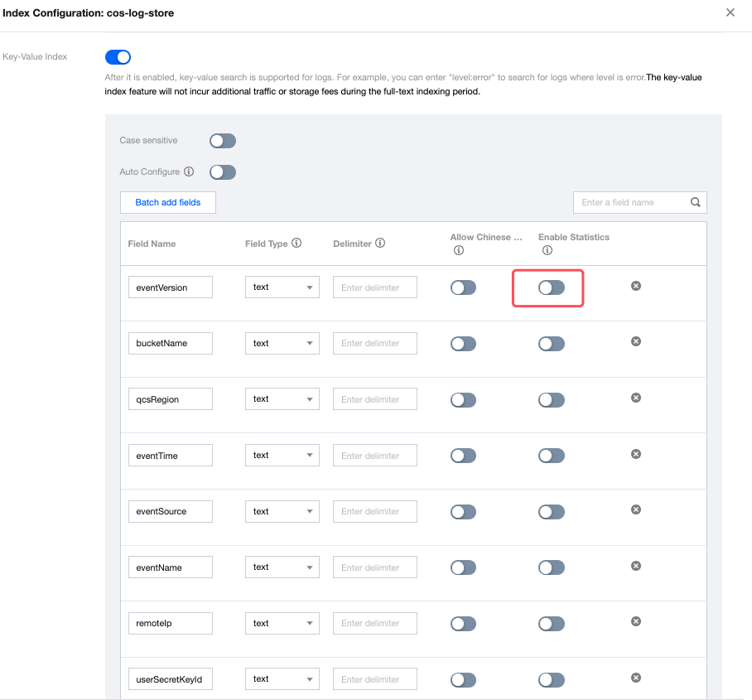Click the eventName delimiter input
The image size is (752, 700).
(374, 567)
